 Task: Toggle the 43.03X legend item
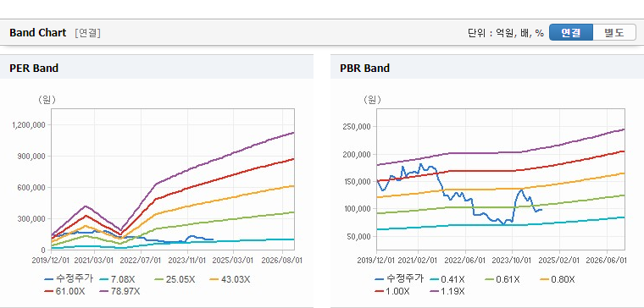point(230,279)
